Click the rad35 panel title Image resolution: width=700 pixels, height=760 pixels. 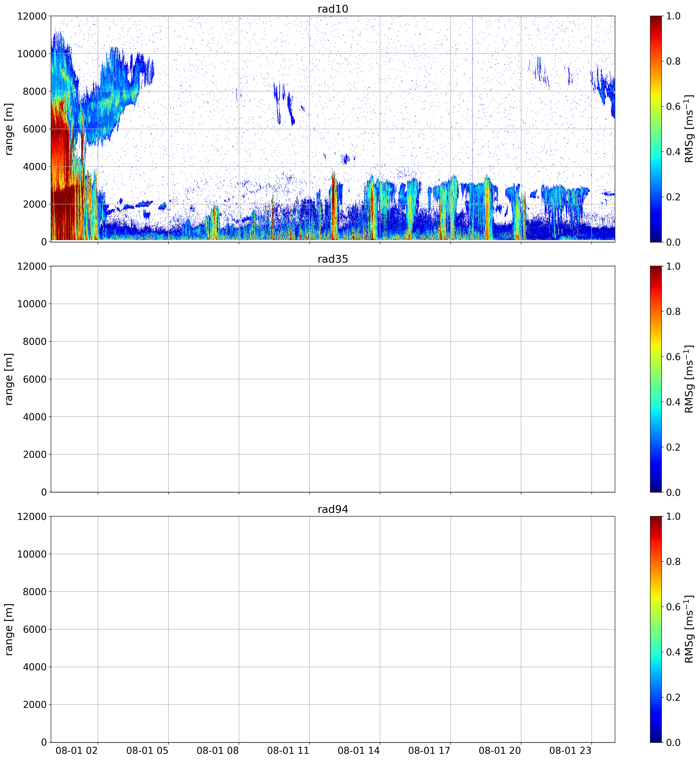point(332,259)
